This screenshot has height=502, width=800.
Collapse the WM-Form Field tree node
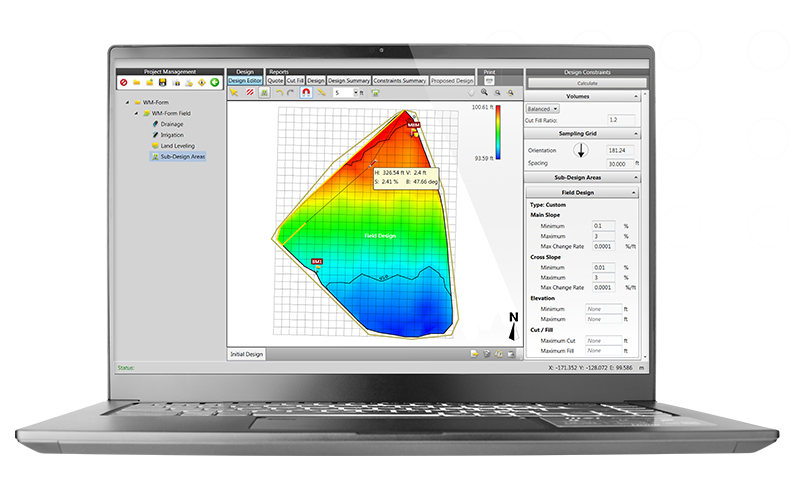click(x=136, y=114)
